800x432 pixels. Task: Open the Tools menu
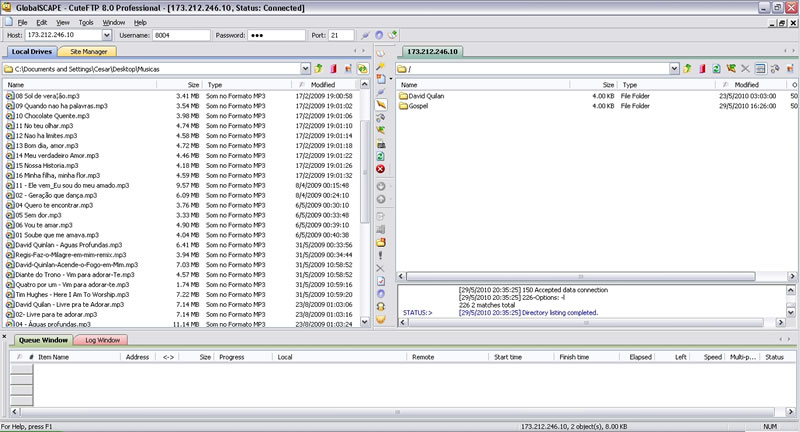point(86,21)
